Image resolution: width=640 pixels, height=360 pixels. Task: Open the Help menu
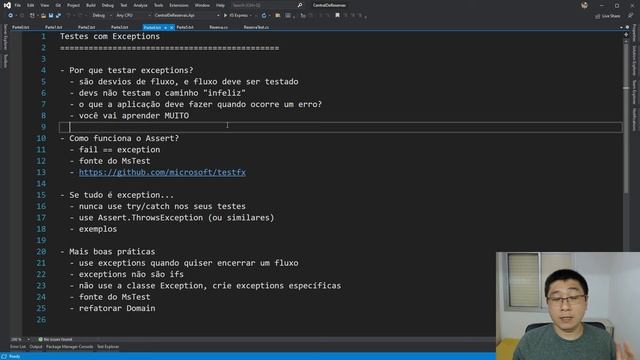coord(220,5)
